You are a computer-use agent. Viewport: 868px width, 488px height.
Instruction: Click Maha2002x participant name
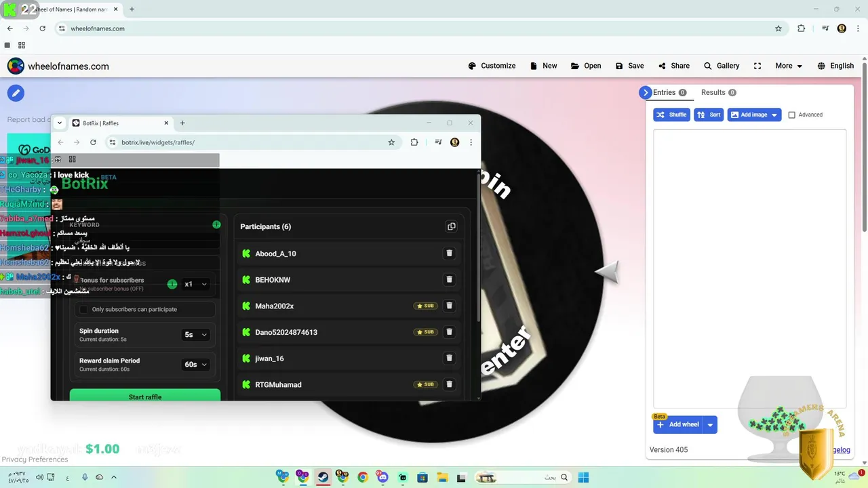275,306
